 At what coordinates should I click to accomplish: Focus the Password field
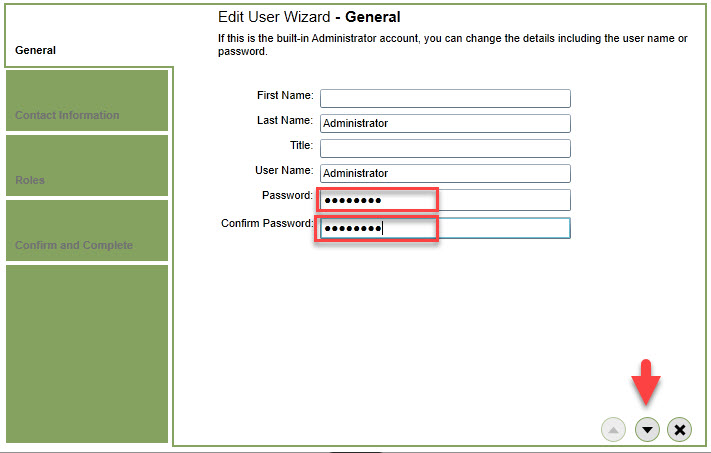[445, 200]
